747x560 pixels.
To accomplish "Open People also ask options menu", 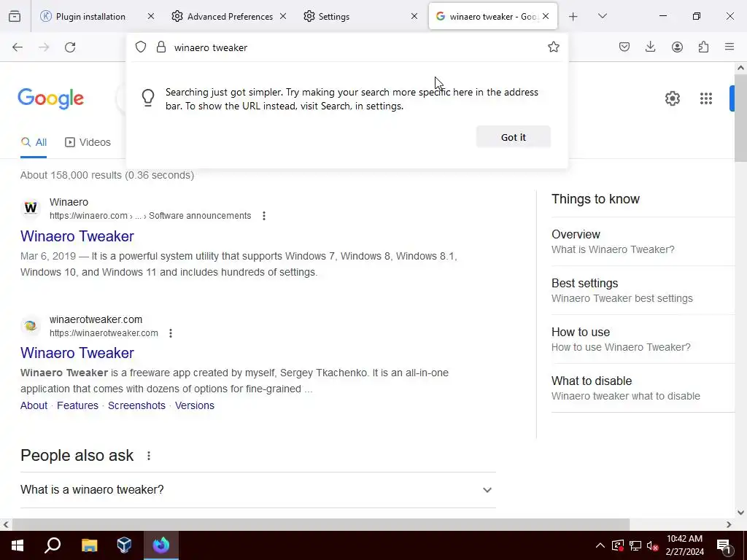I will point(149,456).
